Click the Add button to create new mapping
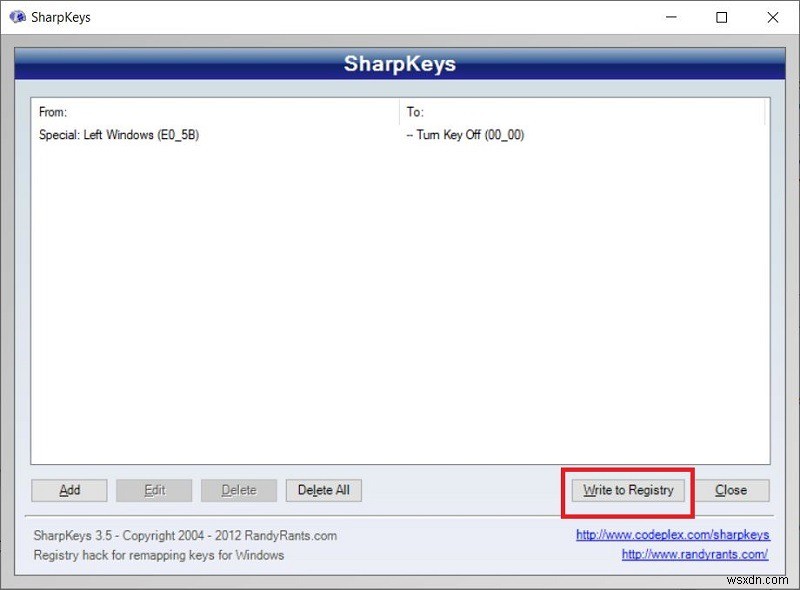 [x=68, y=490]
